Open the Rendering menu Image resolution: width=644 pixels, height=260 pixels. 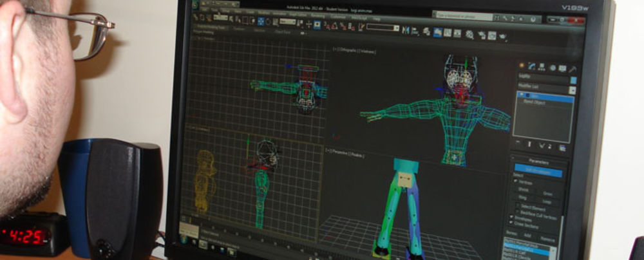(x=318, y=16)
